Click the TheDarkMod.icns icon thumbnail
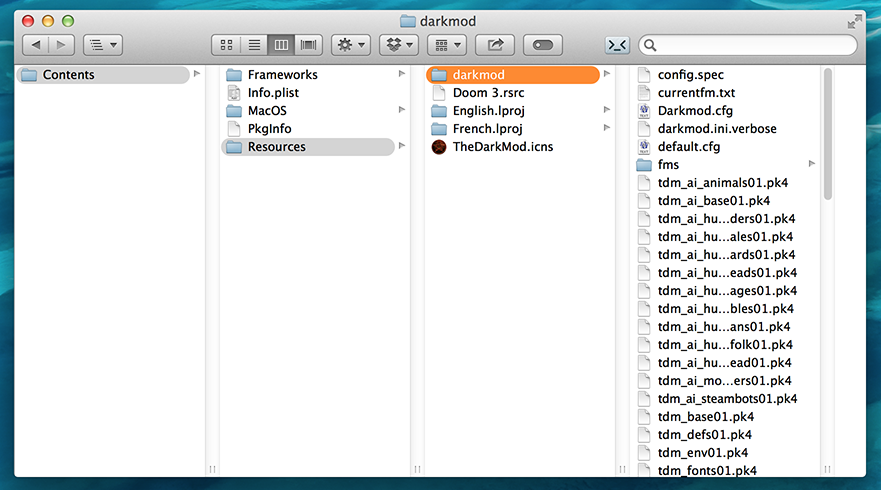The image size is (881, 490). pyautogui.click(x=439, y=147)
